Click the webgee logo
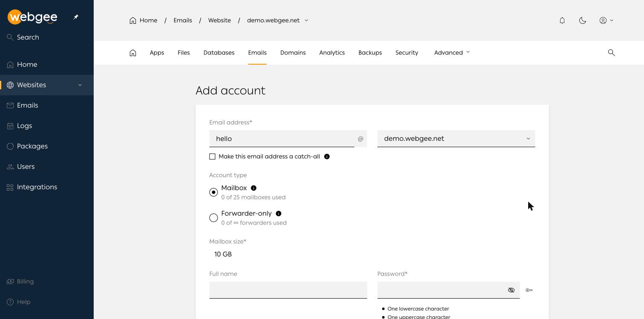This screenshot has width=644, height=319. click(x=32, y=17)
